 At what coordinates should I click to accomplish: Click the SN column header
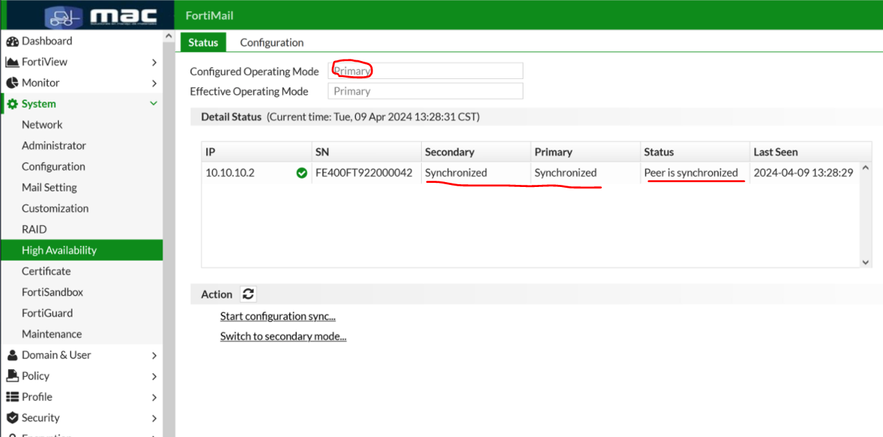tap(366, 152)
